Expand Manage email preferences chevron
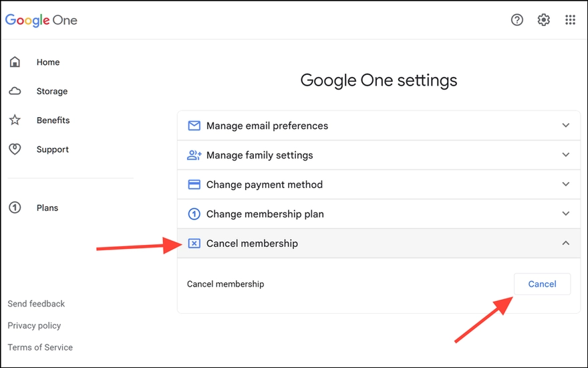This screenshot has width=588, height=368. click(566, 126)
